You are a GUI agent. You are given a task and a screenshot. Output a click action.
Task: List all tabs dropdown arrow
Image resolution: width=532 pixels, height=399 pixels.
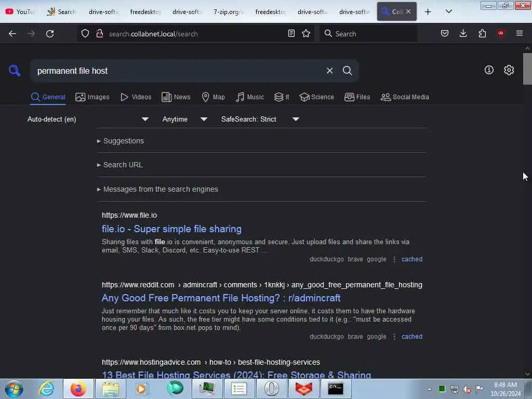pos(448,11)
